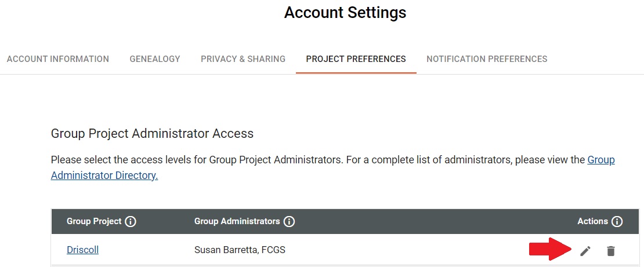Click the info icon beside Group Project
This screenshot has height=267, width=644.
(x=130, y=222)
